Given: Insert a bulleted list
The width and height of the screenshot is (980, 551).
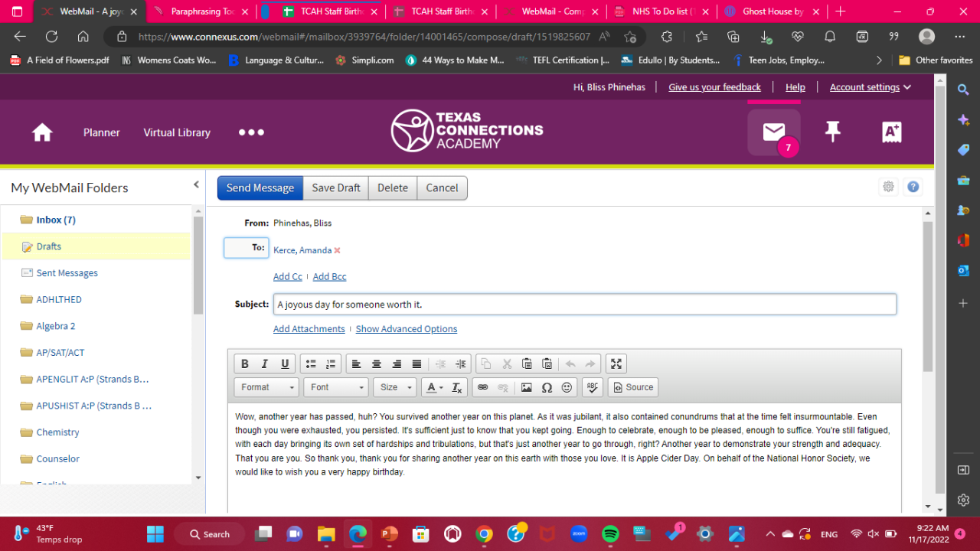Looking at the screenshot, I should [x=311, y=364].
